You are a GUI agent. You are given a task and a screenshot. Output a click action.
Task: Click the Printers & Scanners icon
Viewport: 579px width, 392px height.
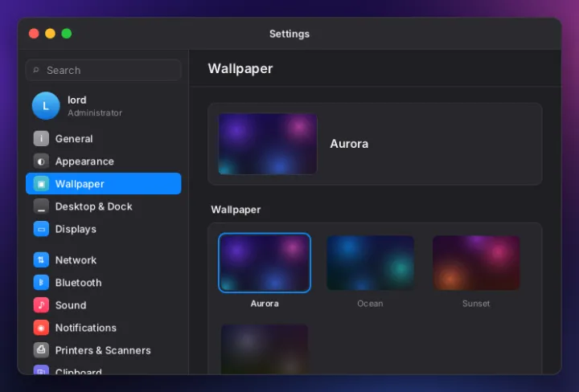coord(41,350)
